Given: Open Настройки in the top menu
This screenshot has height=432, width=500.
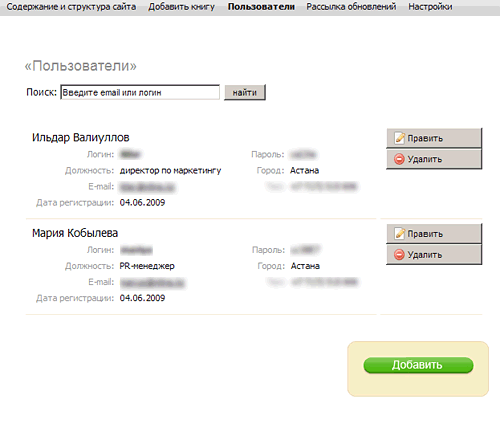Looking at the screenshot, I should 430,7.
